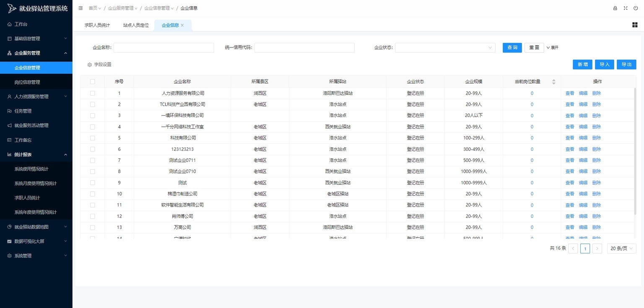The width and height of the screenshot is (644, 308).
Task: Select the checkbox for row 1
Action: (x=93, y=93)
